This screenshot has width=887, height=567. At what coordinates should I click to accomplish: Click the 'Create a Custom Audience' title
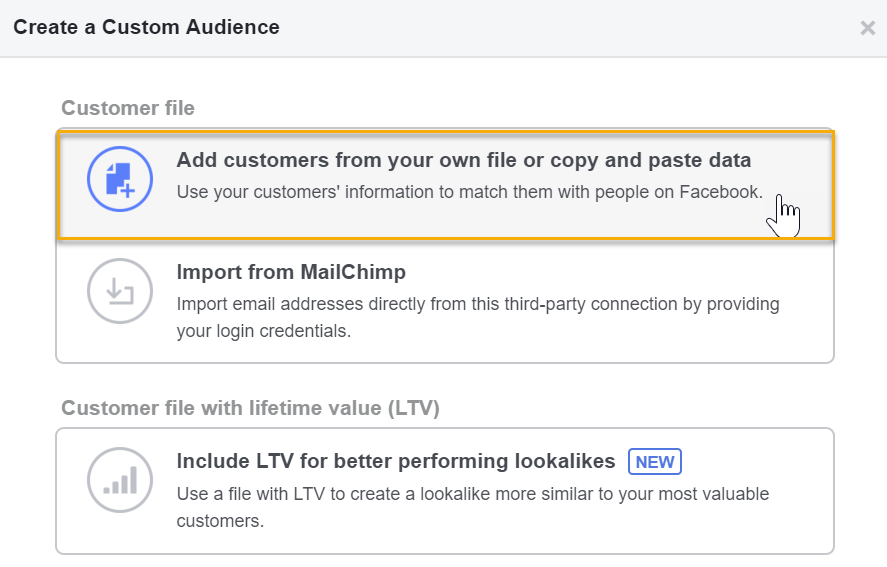tap(146, 27)
